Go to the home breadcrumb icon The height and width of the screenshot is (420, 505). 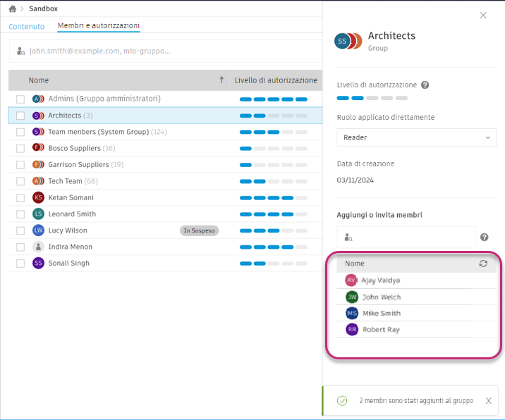[x=13, y=8]
